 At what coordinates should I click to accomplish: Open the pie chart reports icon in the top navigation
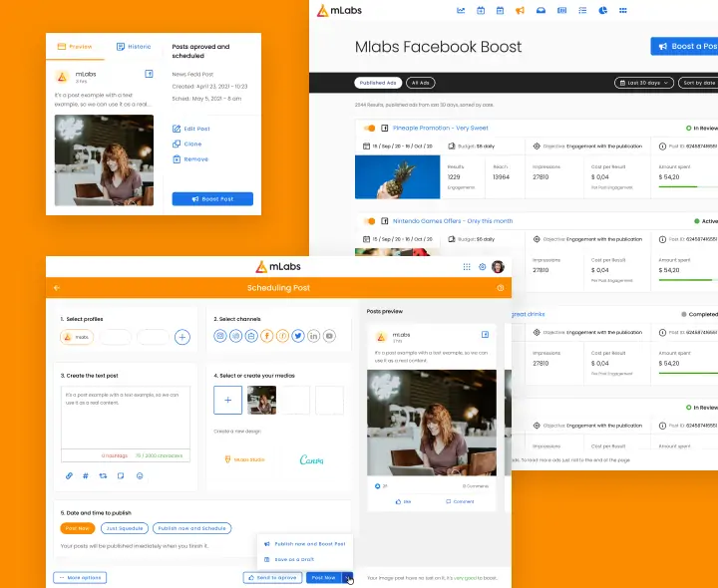tap(603, 11)
